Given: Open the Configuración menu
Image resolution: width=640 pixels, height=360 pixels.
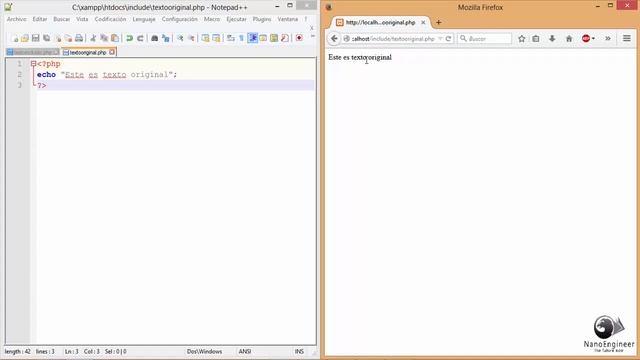Looking at the screenshot, I should point(180,19).
